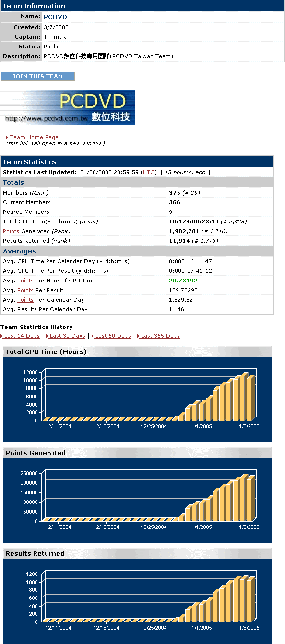
Task: Select results returned value 11,914
Action: [x=180, y=241]
